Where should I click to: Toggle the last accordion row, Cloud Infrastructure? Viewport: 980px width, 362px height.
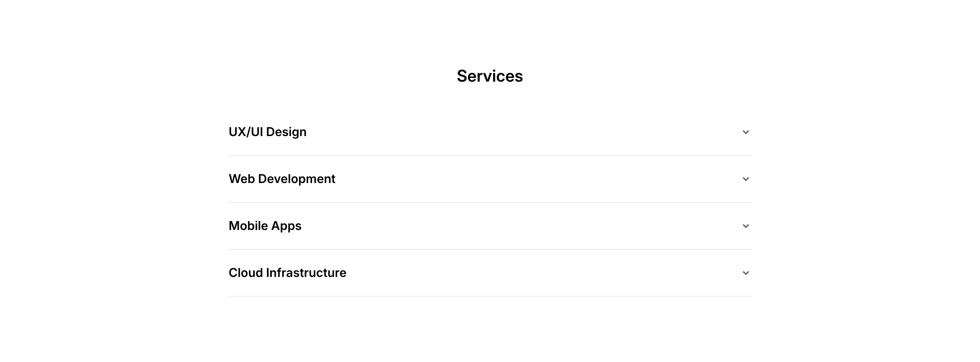490,273
